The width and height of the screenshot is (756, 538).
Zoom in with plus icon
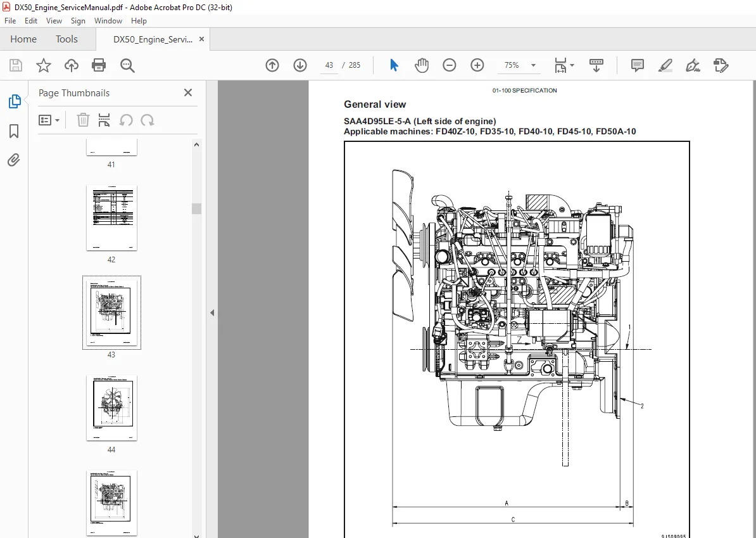477,65
